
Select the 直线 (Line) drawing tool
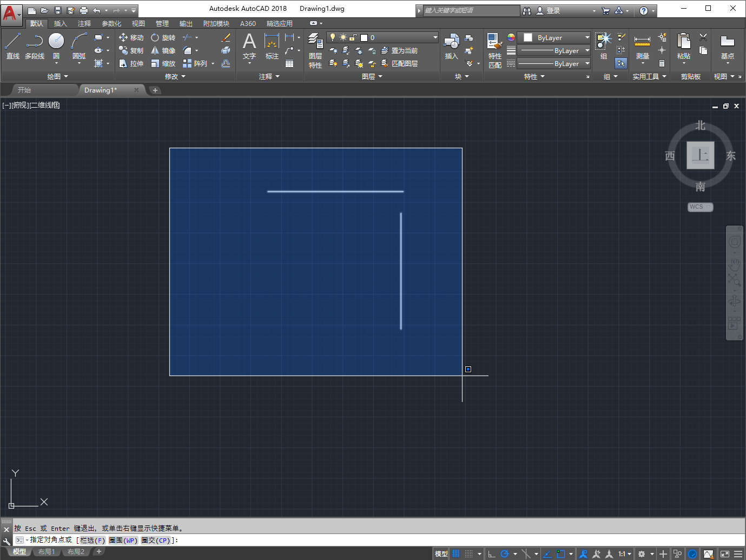coord(12,45)
